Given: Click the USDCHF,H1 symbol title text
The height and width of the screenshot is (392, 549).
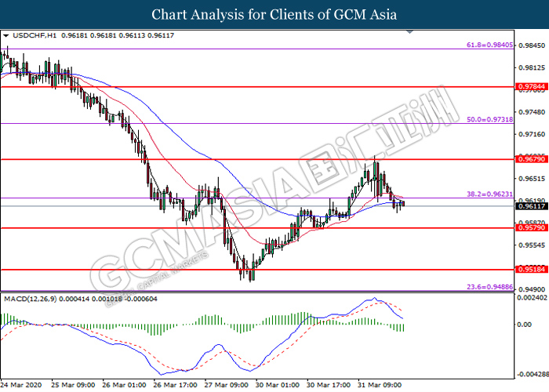Looking at the screenshot, I should point(35,35).
